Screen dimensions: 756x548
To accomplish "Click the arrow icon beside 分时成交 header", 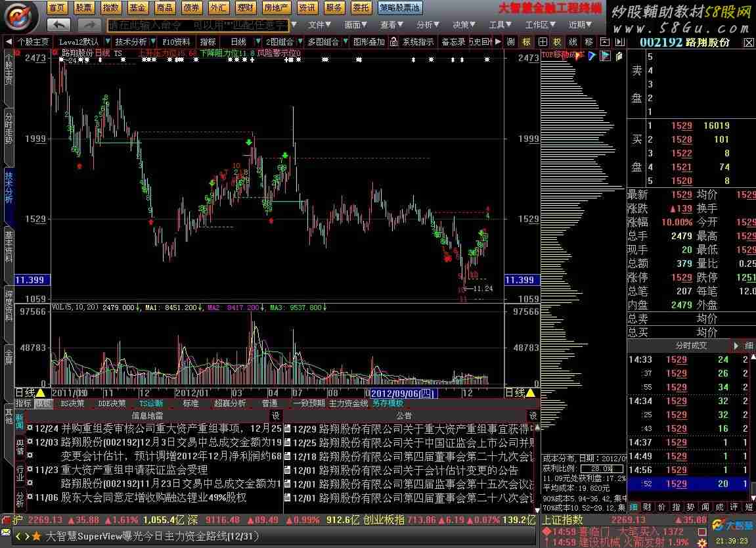I will [736, 346].
